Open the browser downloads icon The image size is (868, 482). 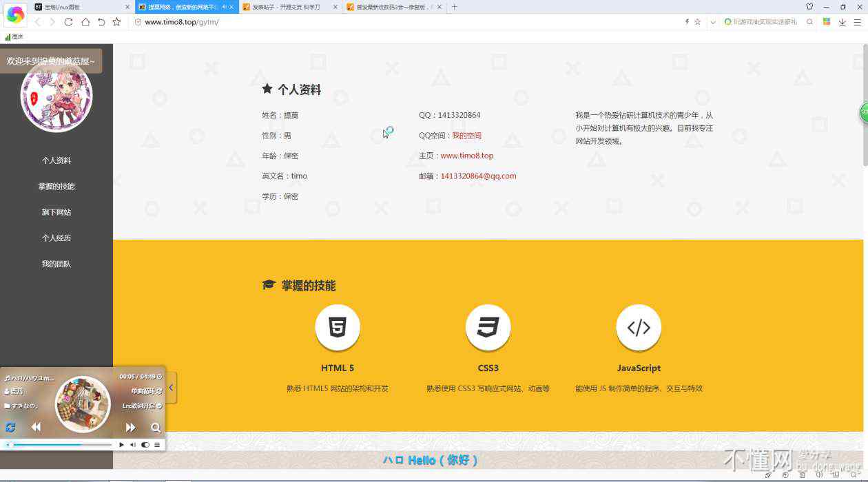coord(842,22)
